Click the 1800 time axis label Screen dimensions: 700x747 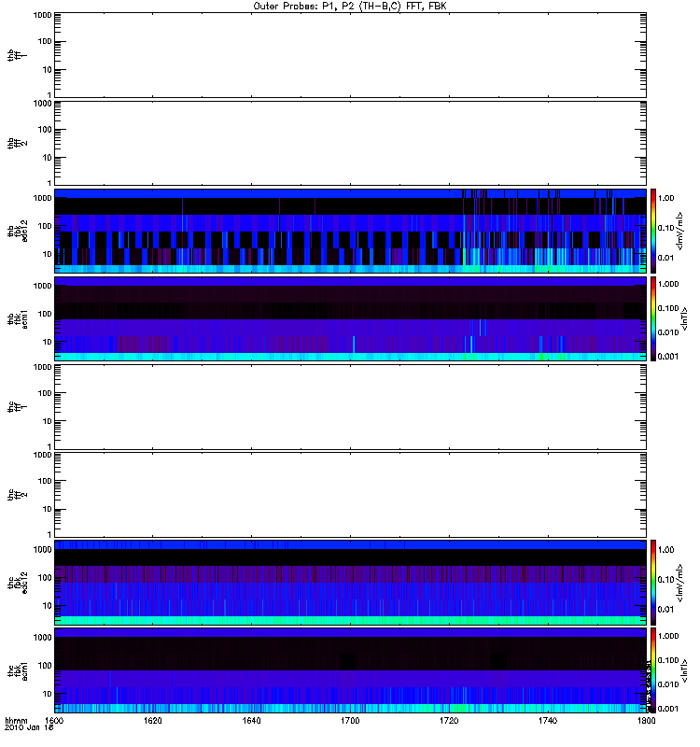pos(646,720)
